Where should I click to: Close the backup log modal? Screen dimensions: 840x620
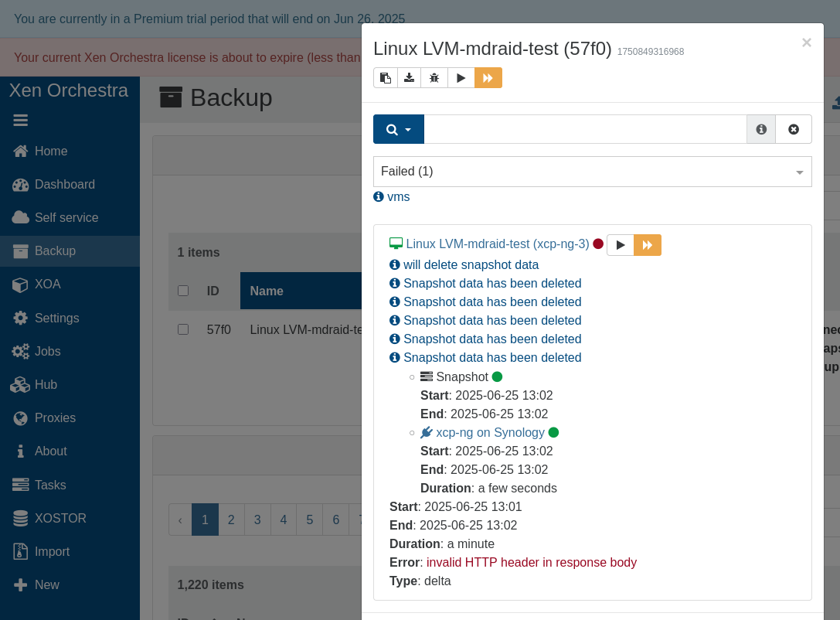[x=806, y=43]
